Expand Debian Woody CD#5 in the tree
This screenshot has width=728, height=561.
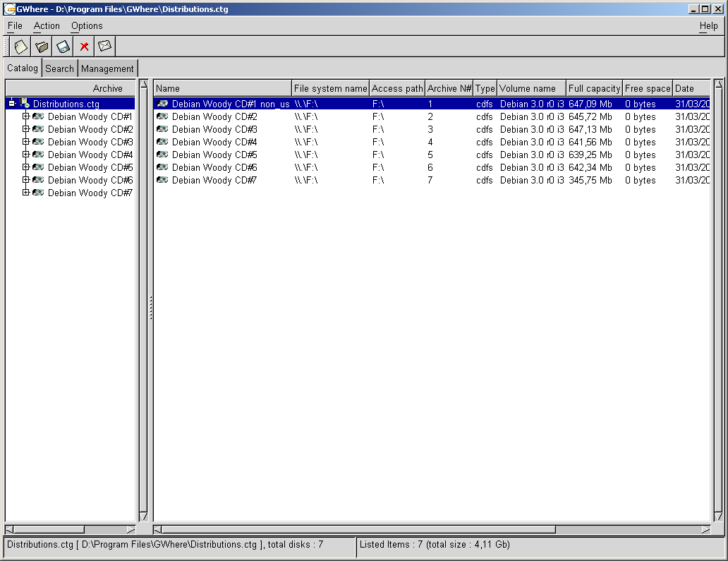(x=26, y=167)
